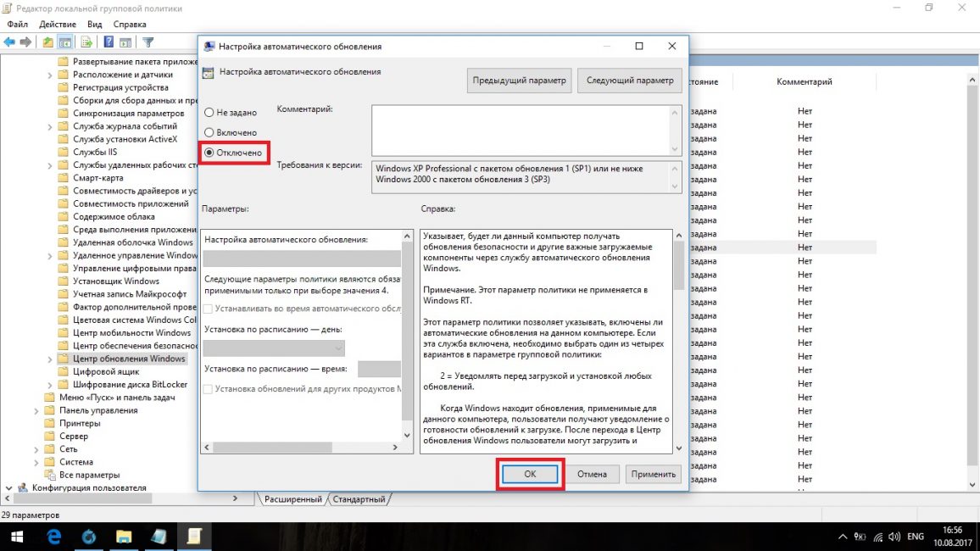Open the Действие menu

coord(58,25)
